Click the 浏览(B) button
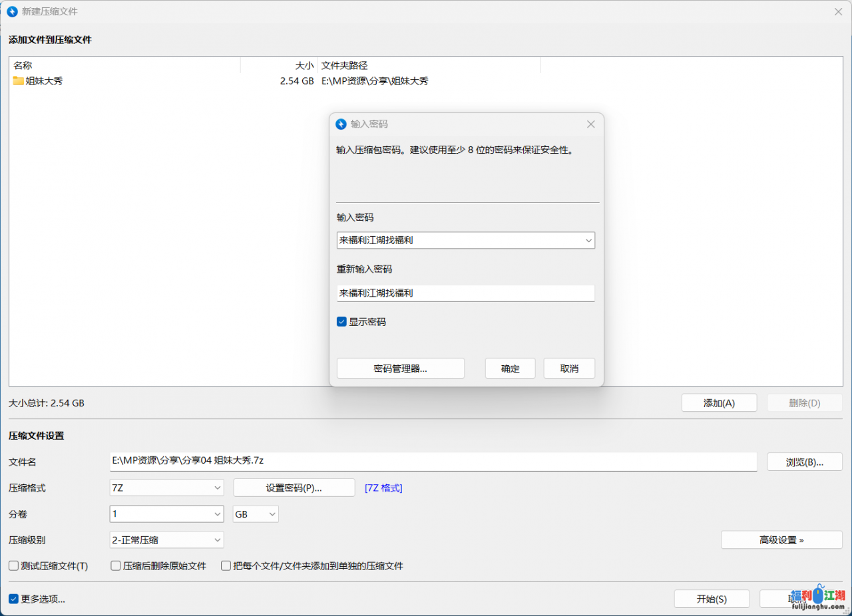The image size is (852, 616). (804, 462)
